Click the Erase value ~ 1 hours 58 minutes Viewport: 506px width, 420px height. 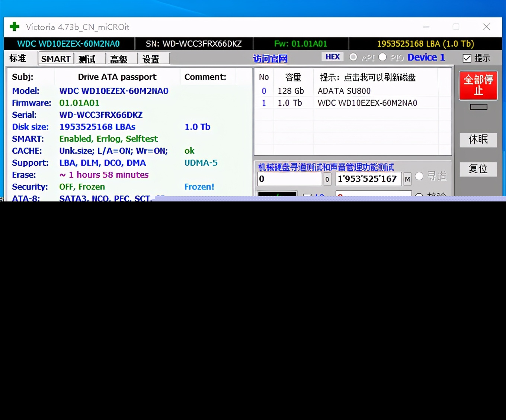click(104, 175)
